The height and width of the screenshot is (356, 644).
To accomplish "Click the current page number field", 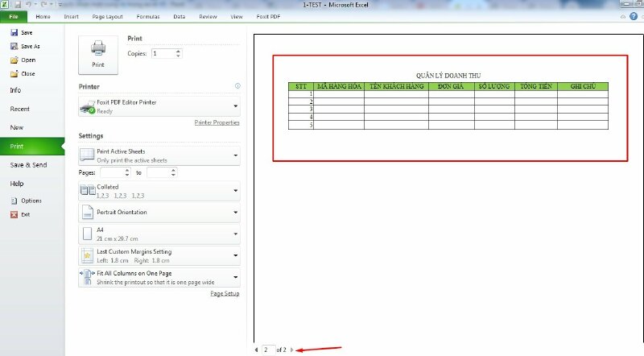I will tap(266, 350).
